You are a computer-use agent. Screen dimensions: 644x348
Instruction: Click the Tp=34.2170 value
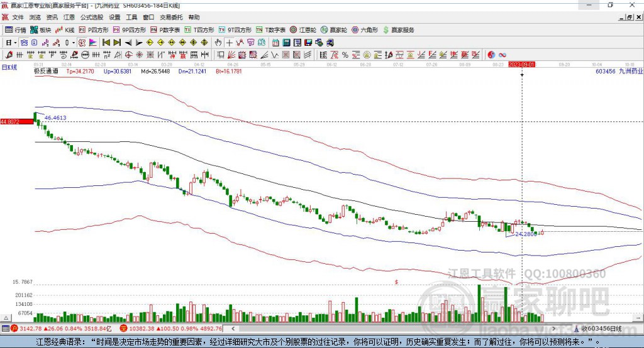coord(80,72)
